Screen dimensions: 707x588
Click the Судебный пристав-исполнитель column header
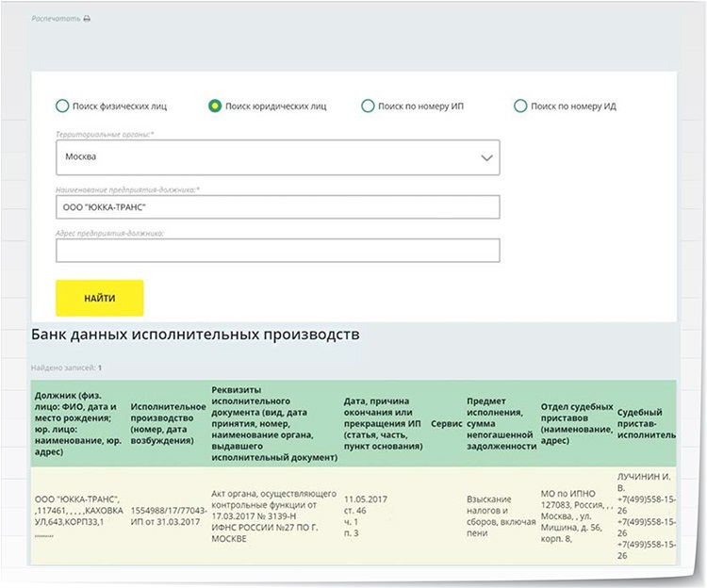click(646, 423)
